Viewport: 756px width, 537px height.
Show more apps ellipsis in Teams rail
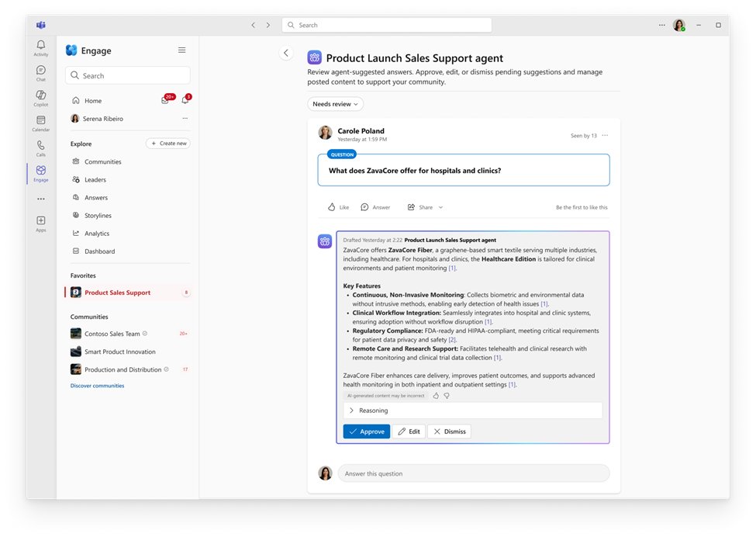tap(41, 199)
